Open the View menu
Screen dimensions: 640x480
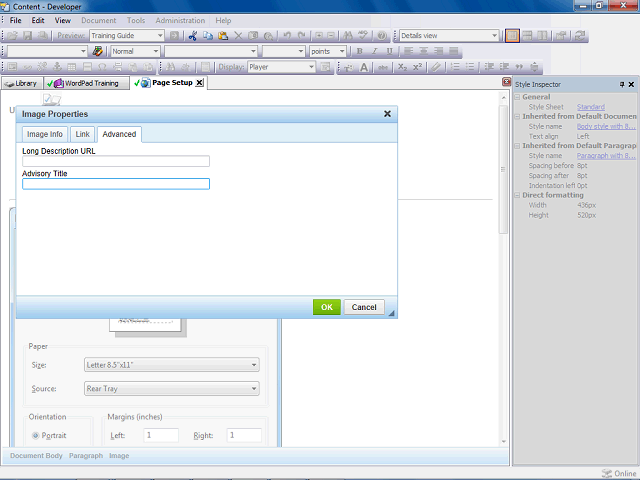(x=63, y=20)
